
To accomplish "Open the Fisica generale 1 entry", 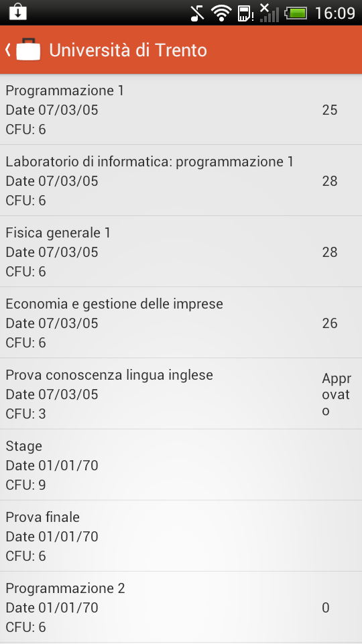I will [181, 252].
